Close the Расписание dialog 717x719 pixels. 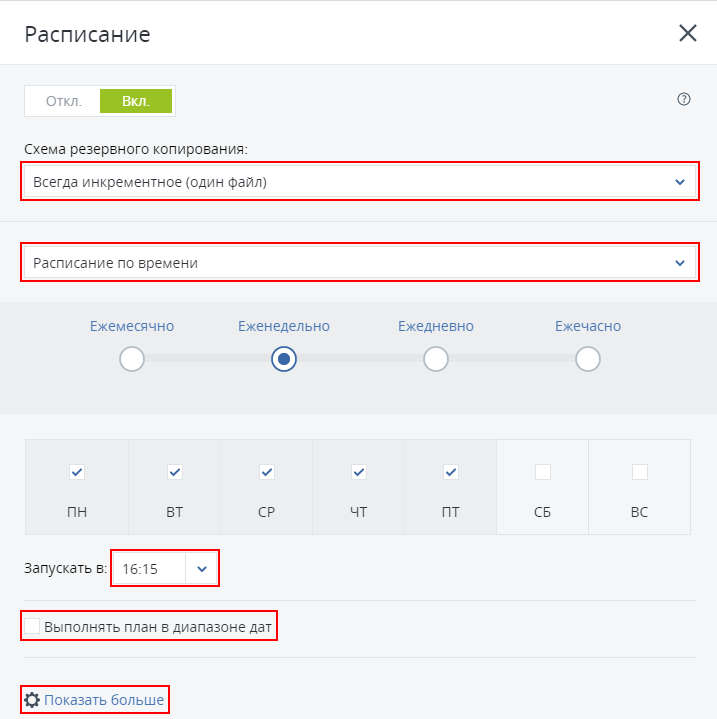point(688,33)
